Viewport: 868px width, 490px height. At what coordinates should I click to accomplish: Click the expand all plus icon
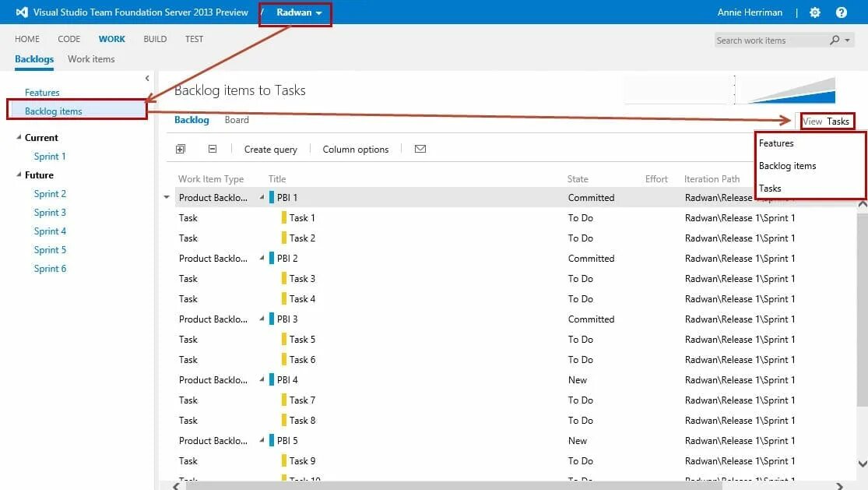point(181,149)
